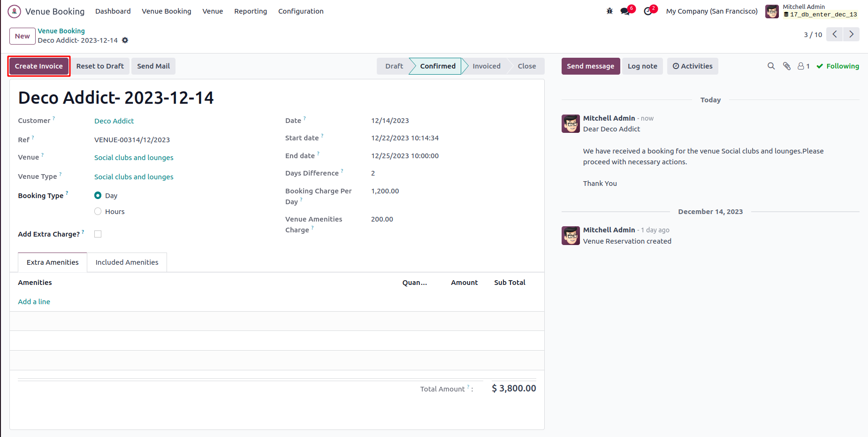Viewport: 868px width, 437px height.
Task: Click the New record button
Action: pos(22,36)
